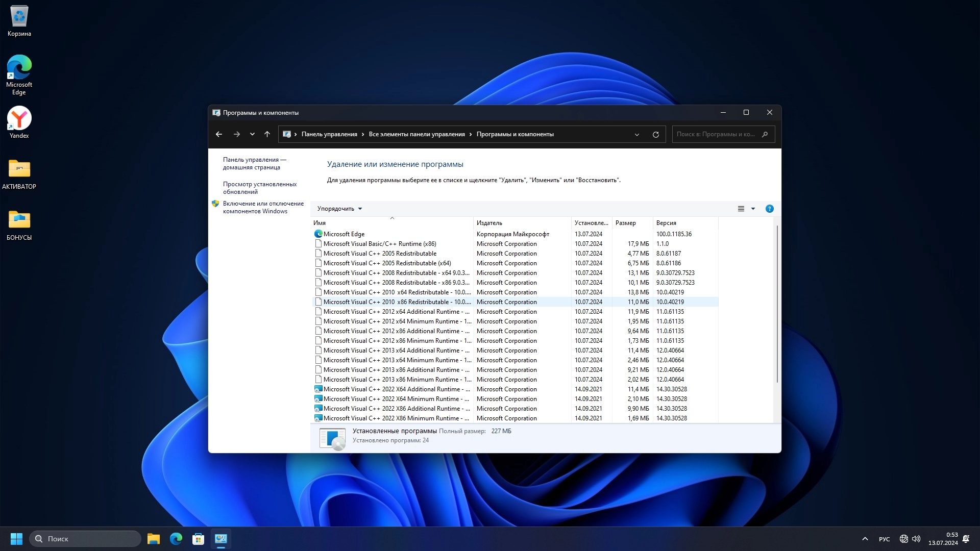Click the vertical scrollbar of program list

777,304
